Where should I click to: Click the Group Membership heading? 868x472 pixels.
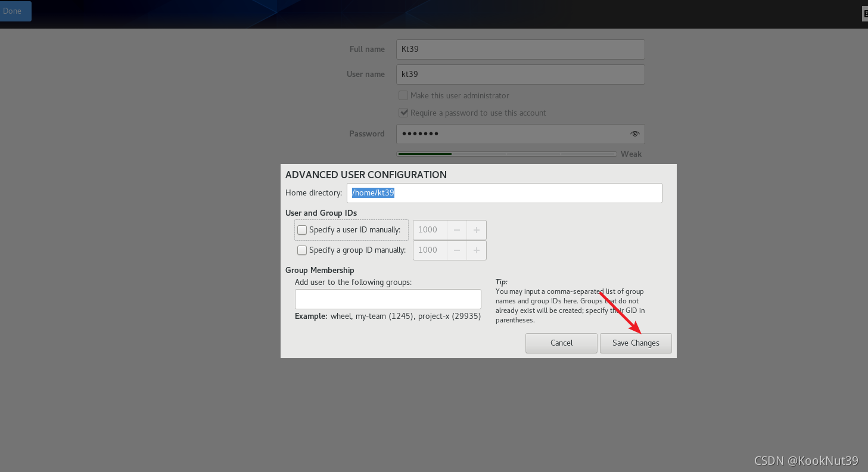320,270
